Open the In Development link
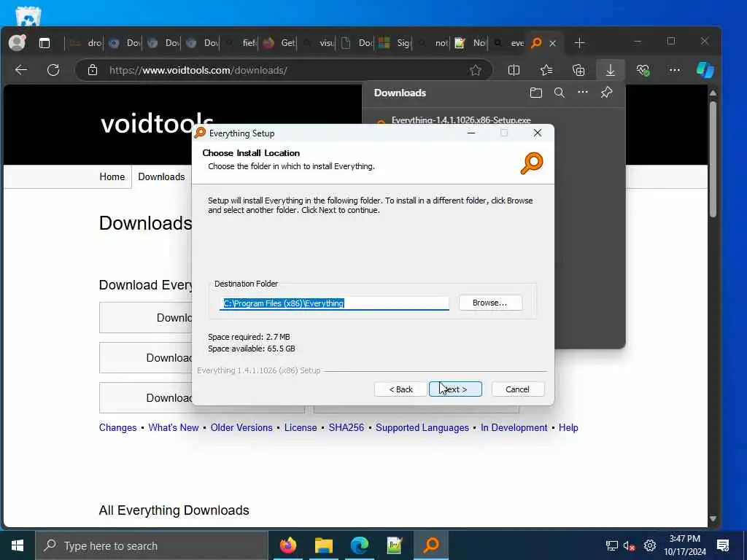 coord(514,427)
